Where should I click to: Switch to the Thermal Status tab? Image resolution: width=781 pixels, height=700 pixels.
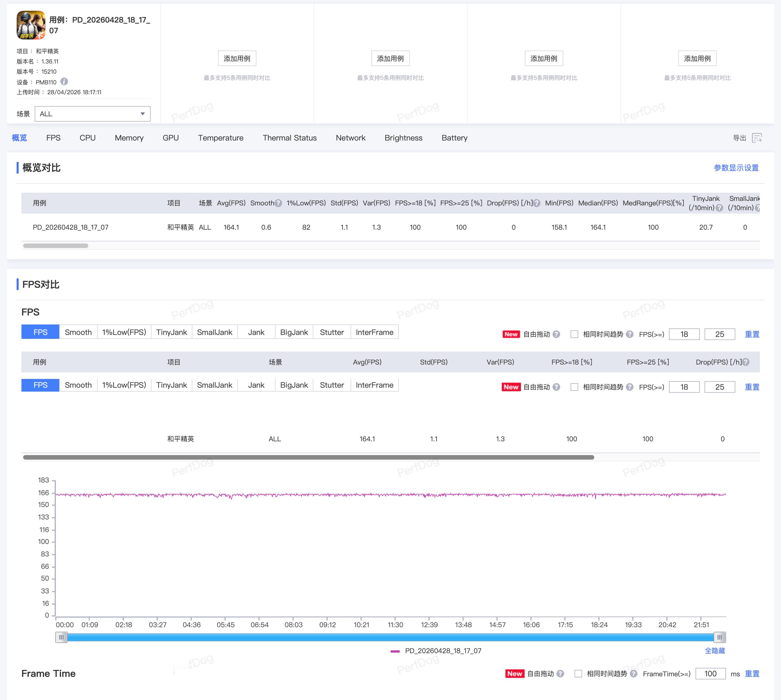289,138
